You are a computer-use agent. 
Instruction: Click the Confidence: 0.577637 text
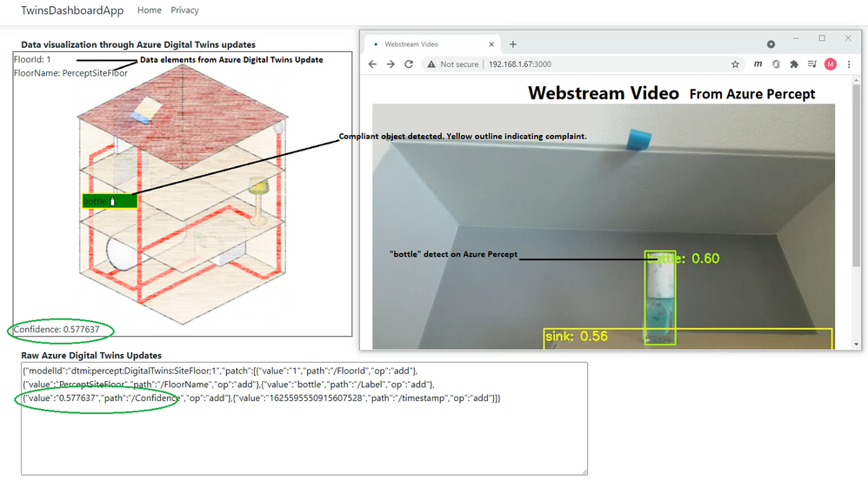[57, 330]
